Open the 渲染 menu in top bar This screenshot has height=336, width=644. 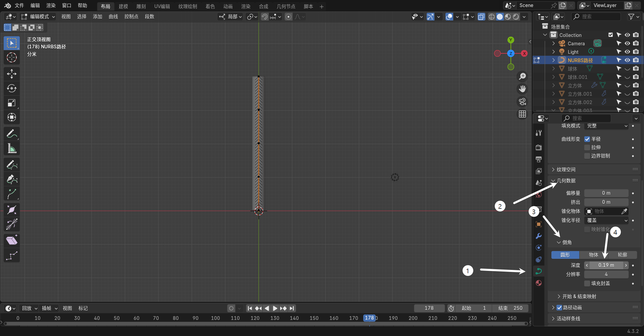[51, 5]
